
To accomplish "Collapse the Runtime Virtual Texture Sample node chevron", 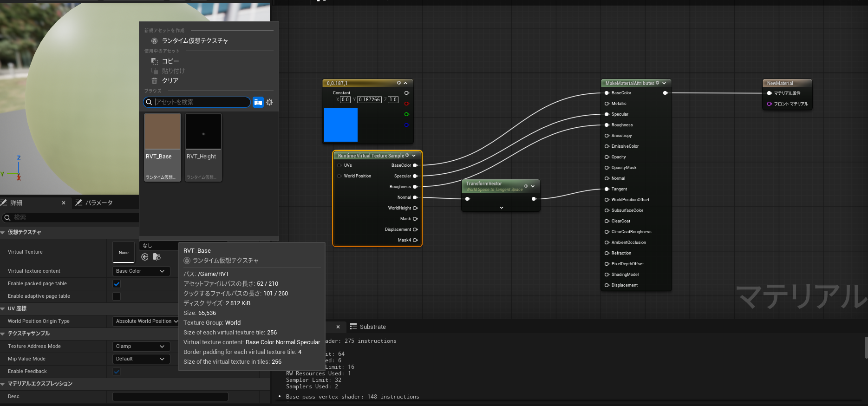I will pyautogui.click(x=414, y=156).
